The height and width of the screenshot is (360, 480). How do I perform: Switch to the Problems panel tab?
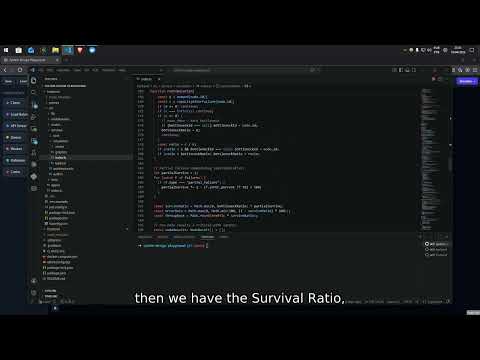point(145,237)
